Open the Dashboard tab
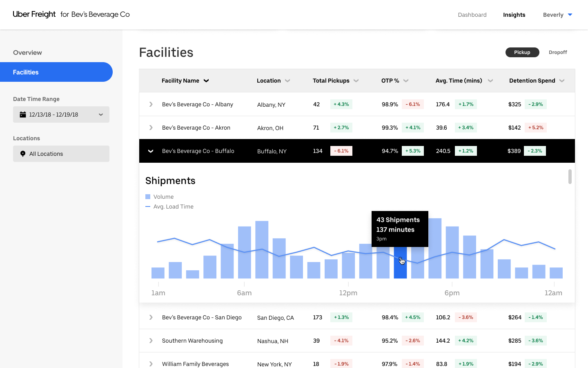 tap(472, 15)
